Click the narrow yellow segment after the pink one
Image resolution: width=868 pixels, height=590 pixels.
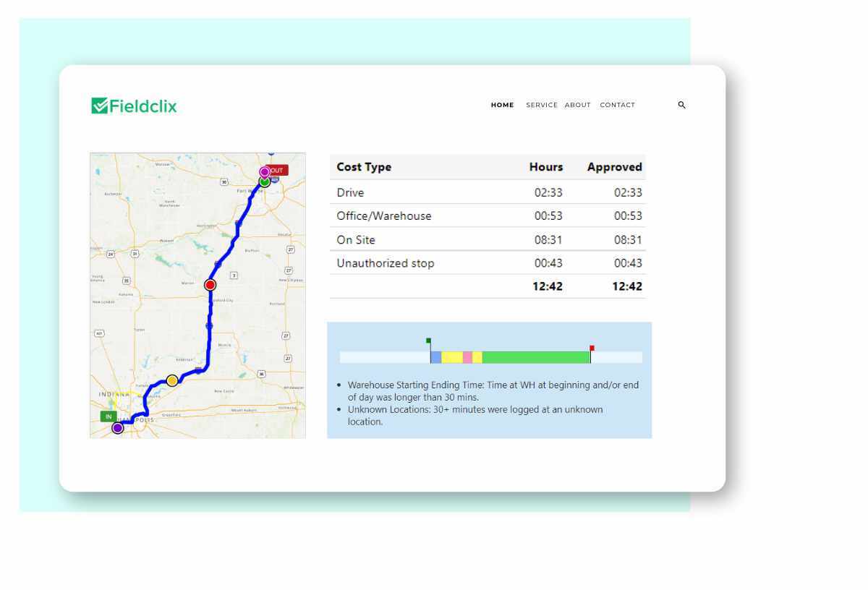coord(477,357)
